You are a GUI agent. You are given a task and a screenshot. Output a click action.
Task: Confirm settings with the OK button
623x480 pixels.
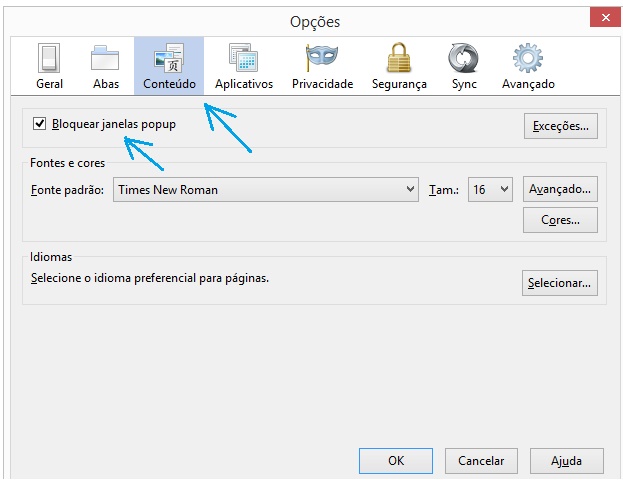pyautogui.click(x=396, y=461)
